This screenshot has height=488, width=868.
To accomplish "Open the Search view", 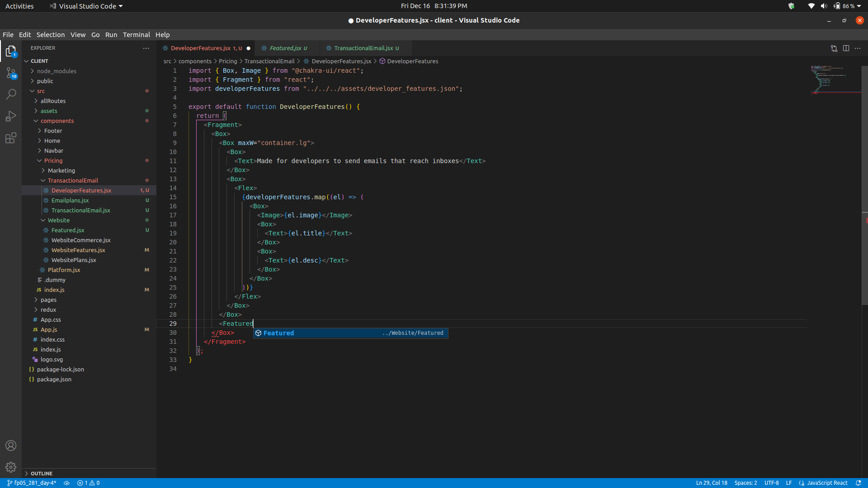I will point(11,94).
